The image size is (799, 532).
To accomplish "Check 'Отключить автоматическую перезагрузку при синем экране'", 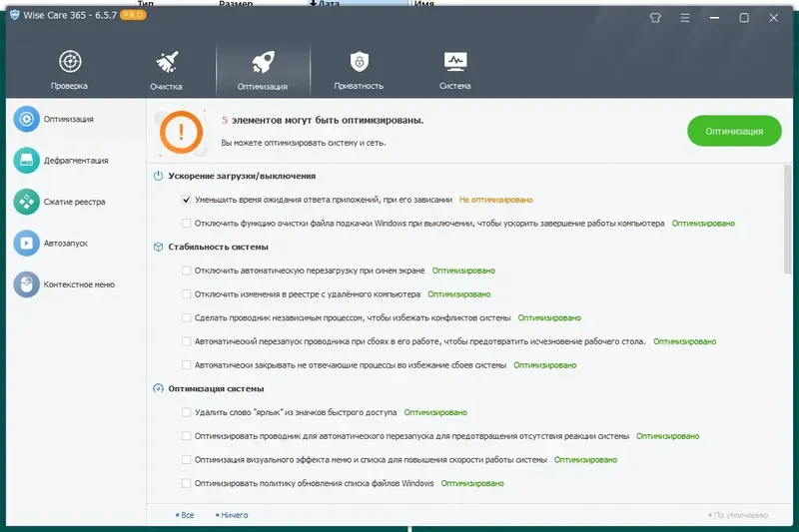I will click(x=187, y=270).
